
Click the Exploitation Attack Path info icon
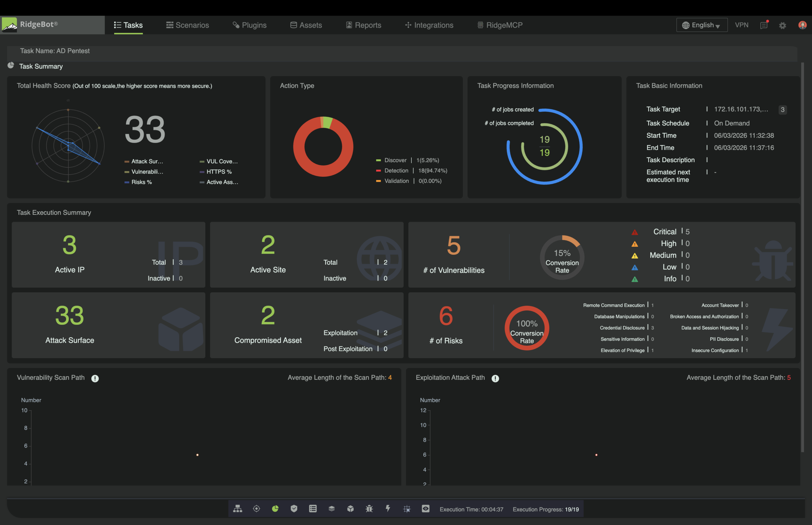(495, 378)
